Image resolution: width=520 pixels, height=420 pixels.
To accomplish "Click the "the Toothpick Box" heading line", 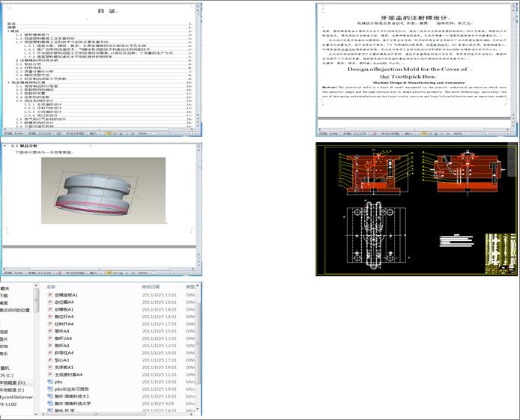I will (408, 76).
